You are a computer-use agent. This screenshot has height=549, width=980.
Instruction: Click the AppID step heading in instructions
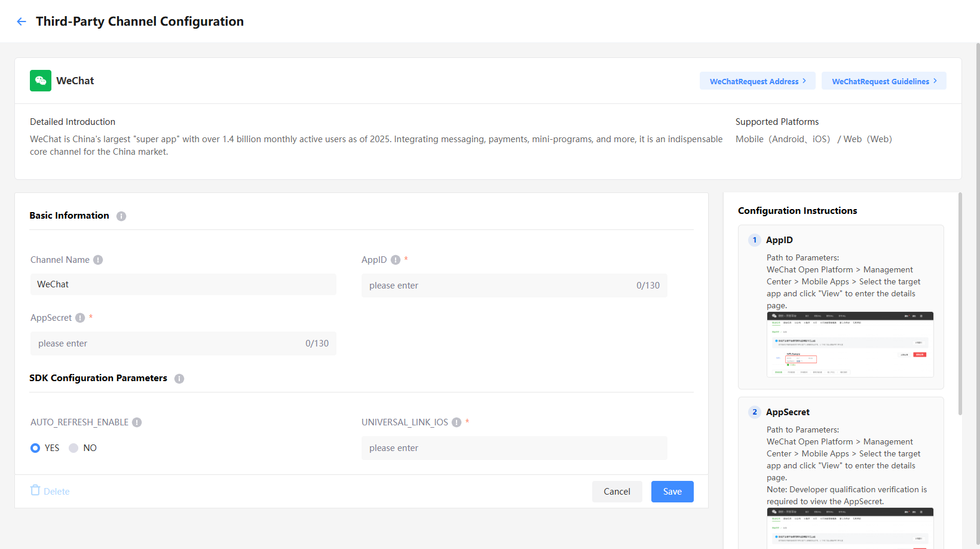779,240
